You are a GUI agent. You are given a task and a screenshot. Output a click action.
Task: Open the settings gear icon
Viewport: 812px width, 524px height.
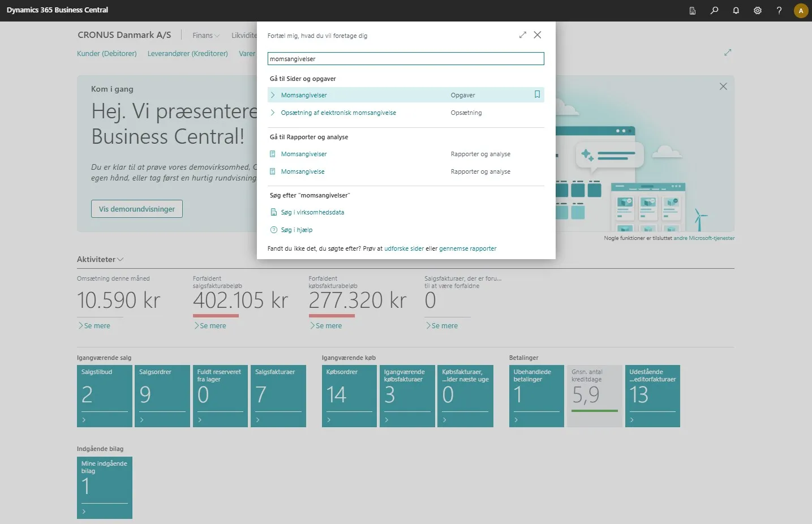tap(757, 10)
